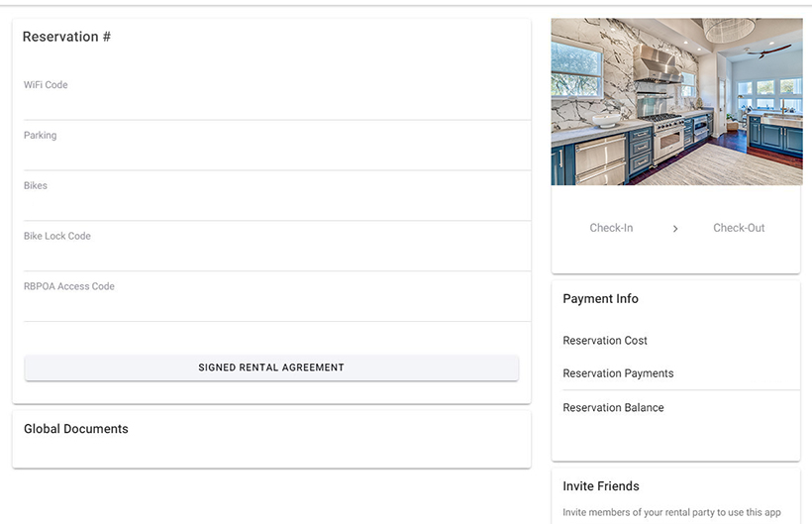
Task: Click the Check-Out label
Action: point(739,228)
